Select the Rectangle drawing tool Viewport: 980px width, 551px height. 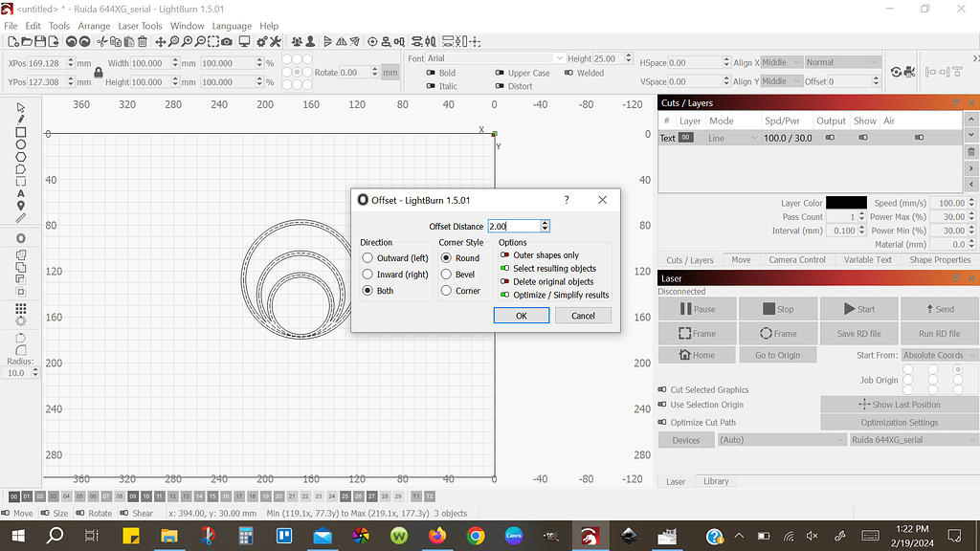coord(20,133)
